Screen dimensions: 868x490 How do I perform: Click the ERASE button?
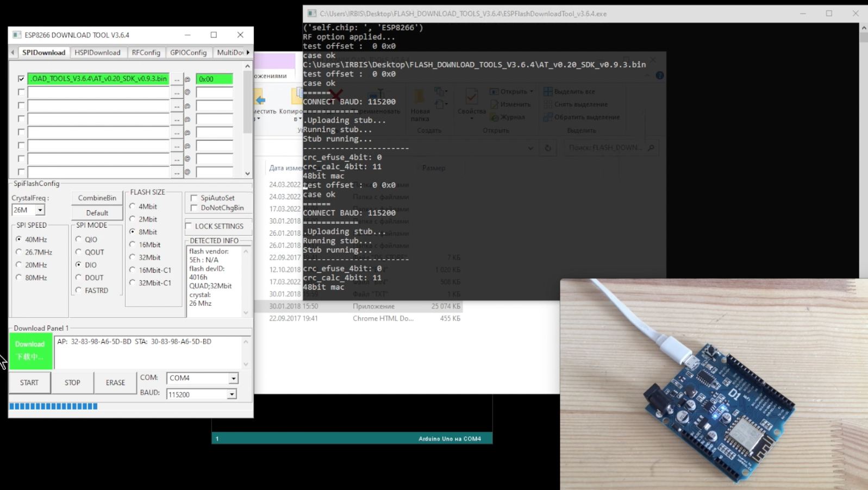[x=115, y=383]
